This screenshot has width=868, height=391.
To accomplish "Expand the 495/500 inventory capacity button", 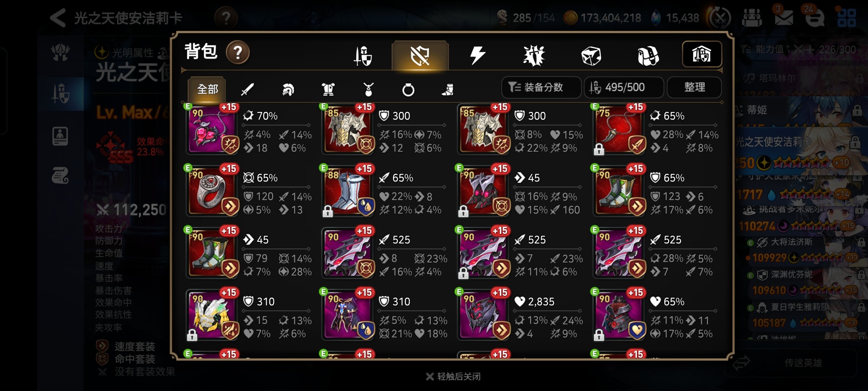I will tap(624, 87).
